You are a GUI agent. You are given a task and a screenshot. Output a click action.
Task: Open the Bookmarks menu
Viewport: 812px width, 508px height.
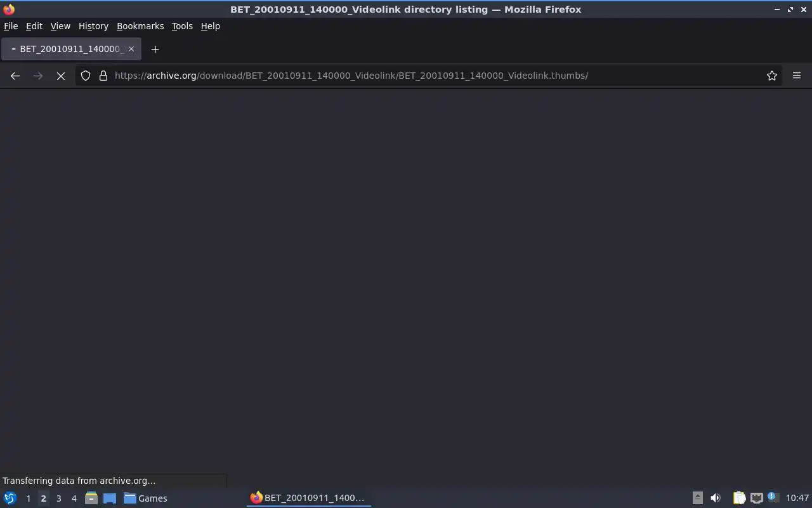tap(140, 26)
